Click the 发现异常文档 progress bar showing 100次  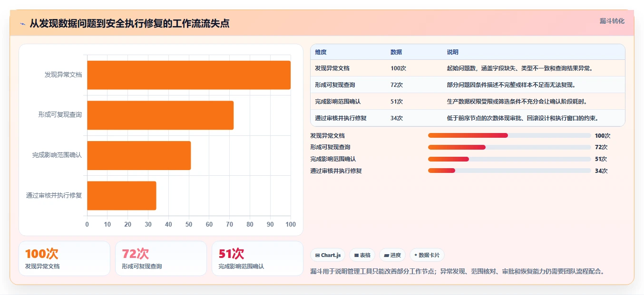(x=509, y=135)
